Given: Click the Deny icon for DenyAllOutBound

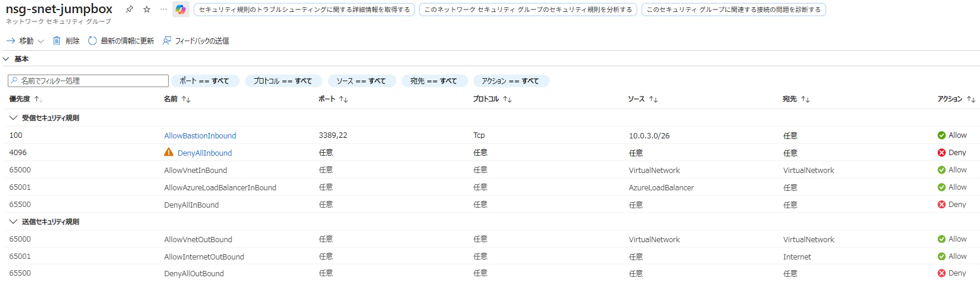Looking at the screenshot, I should click(942, 273).
